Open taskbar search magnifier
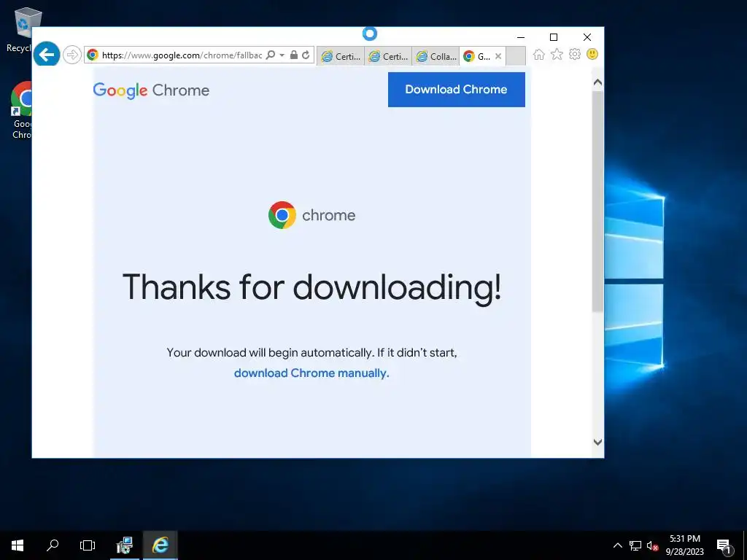This screenshot has height=560, width=747. click(53, 545)
